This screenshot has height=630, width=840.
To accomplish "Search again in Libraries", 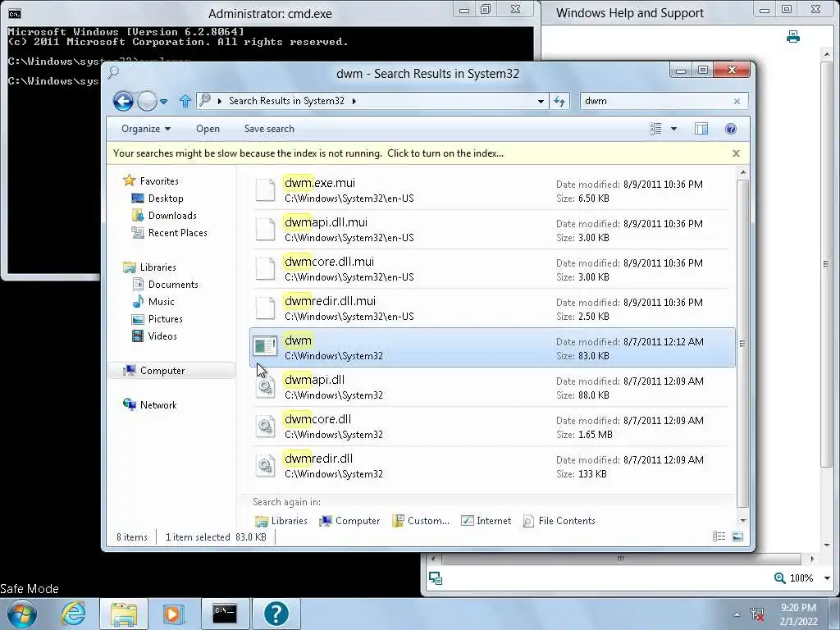I will 281,521.
